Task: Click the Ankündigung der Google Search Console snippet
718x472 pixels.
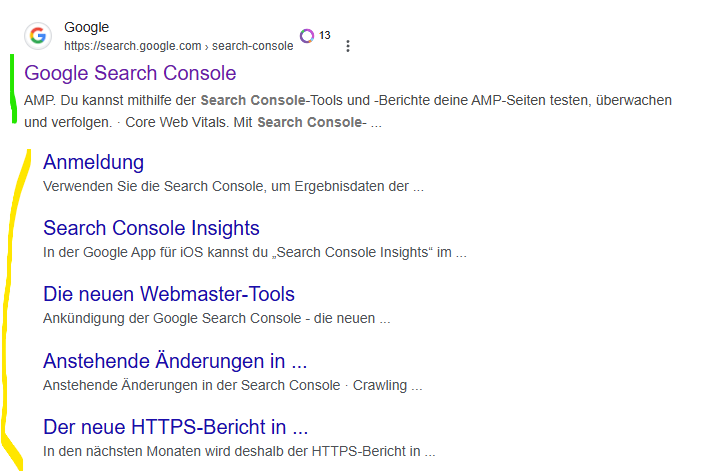Action: point(217,318)
